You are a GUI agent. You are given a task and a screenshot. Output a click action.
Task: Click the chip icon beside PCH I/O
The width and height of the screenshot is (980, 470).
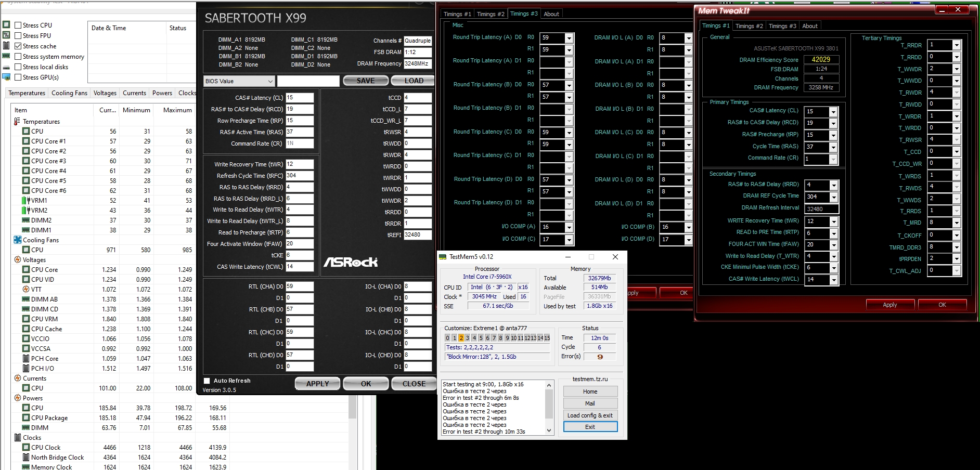(x=26, y=368)
